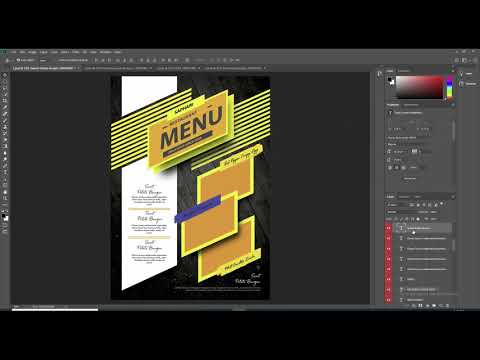Click the red color field picker
This screenshot has width=480, height=360.
point(419,87)
